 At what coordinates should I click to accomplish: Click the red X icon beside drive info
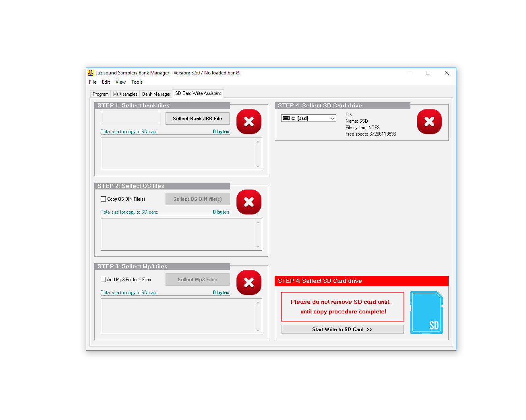coord(429,121)
